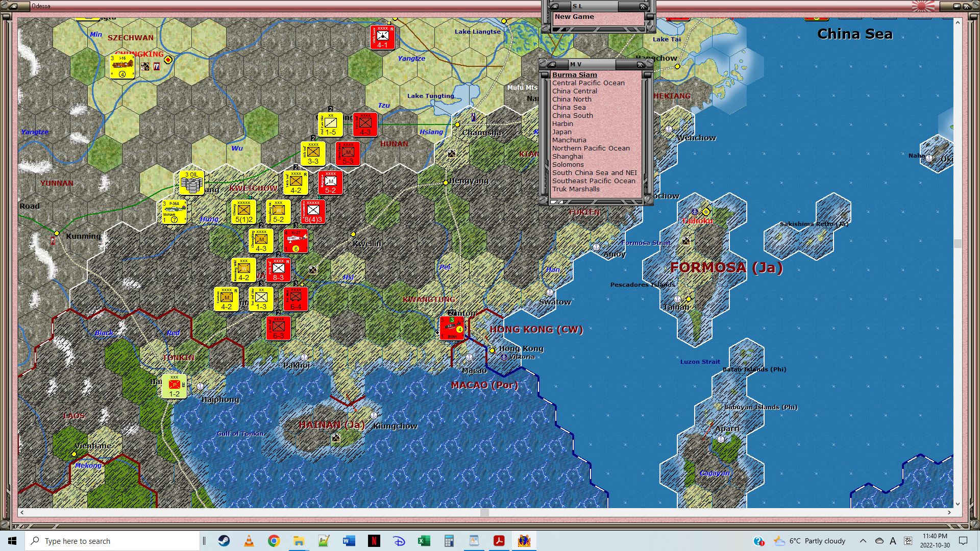980x551 pixels.
Task: Click New Game in the S L panel
Action: (574, 17)
